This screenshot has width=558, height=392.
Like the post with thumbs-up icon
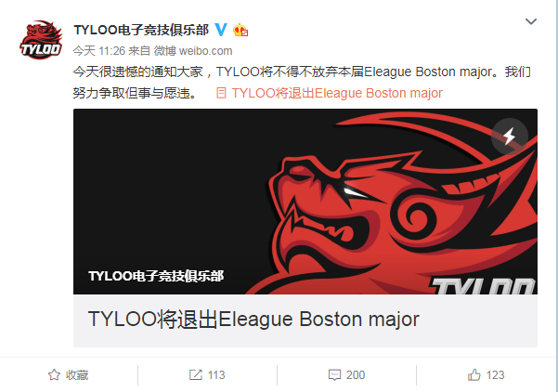(x=474, y=374)
